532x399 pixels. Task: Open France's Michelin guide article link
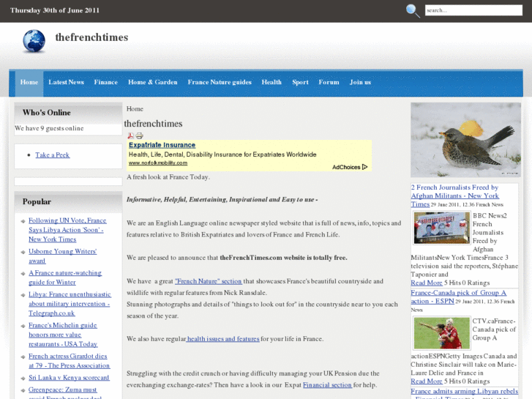point(63,335)
